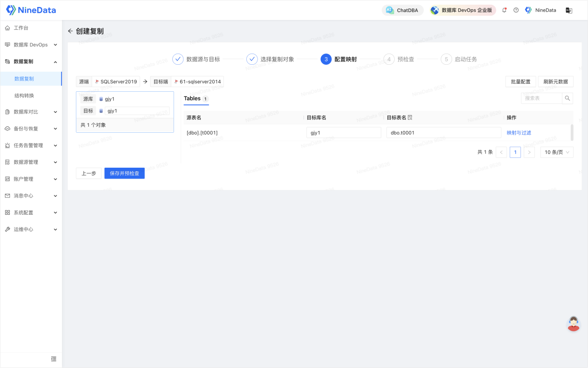Expand the 备份与恢复 sidebar menu

[x=31, y=129]
